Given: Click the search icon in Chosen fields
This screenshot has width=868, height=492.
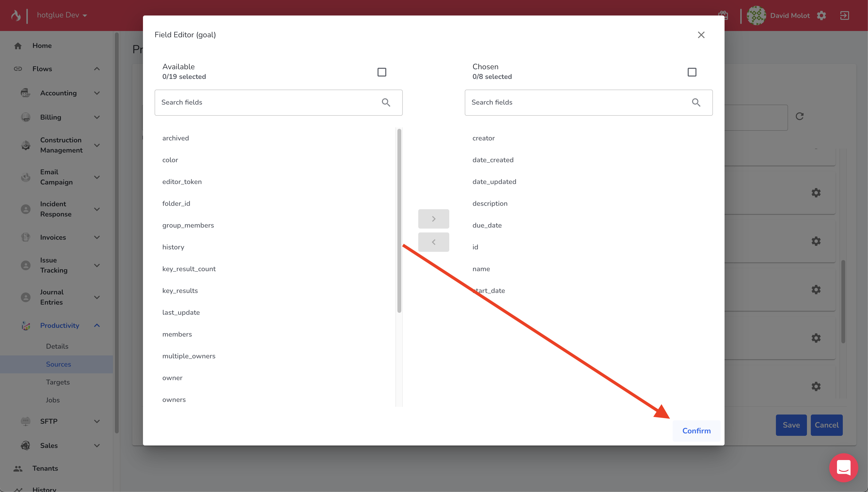Looking at the screenshot, I should pos(696,102).
